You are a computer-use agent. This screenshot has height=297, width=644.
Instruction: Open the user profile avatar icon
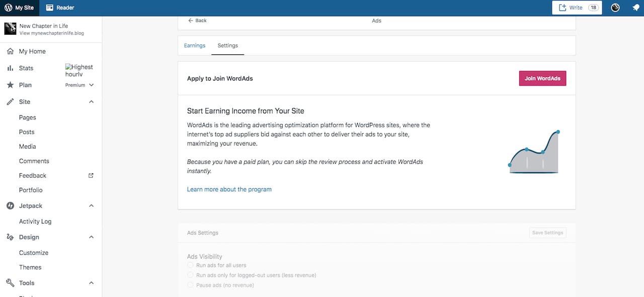coord(615,8)
